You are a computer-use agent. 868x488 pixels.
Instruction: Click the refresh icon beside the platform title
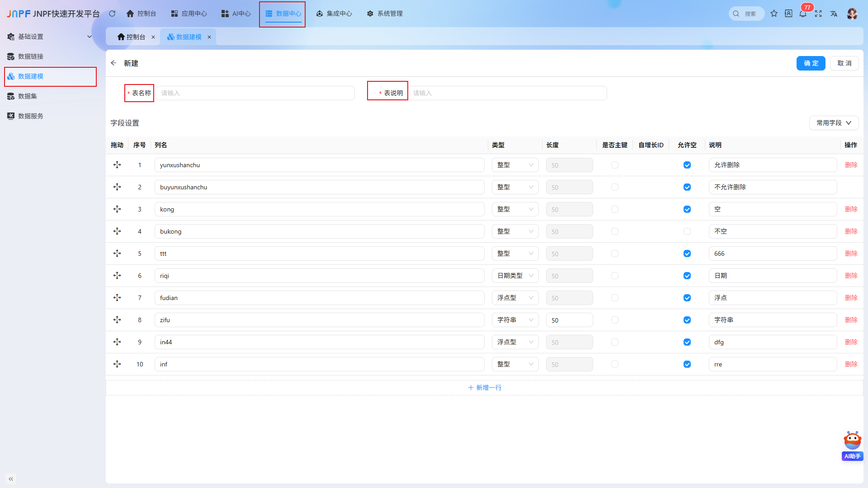[x=112, y=14]
